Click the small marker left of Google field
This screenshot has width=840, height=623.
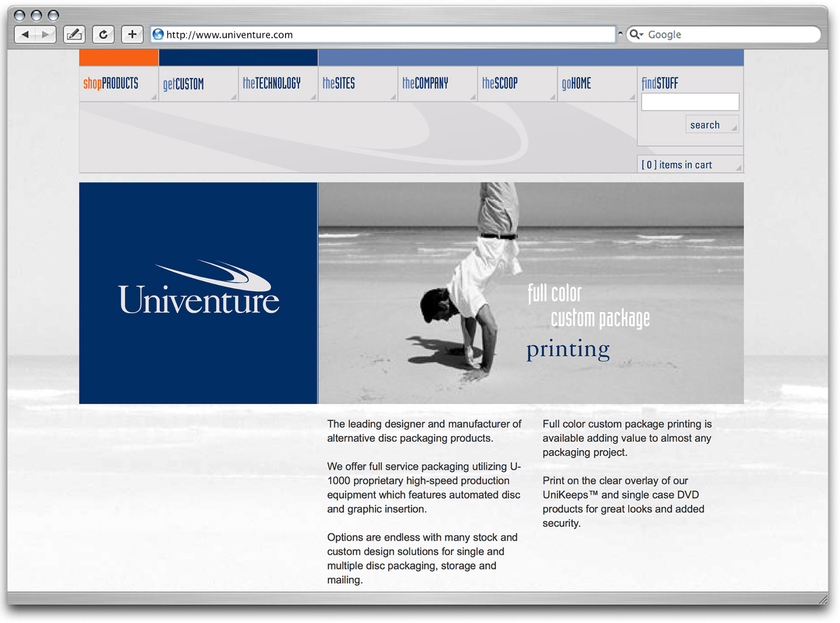pos(620,34)
